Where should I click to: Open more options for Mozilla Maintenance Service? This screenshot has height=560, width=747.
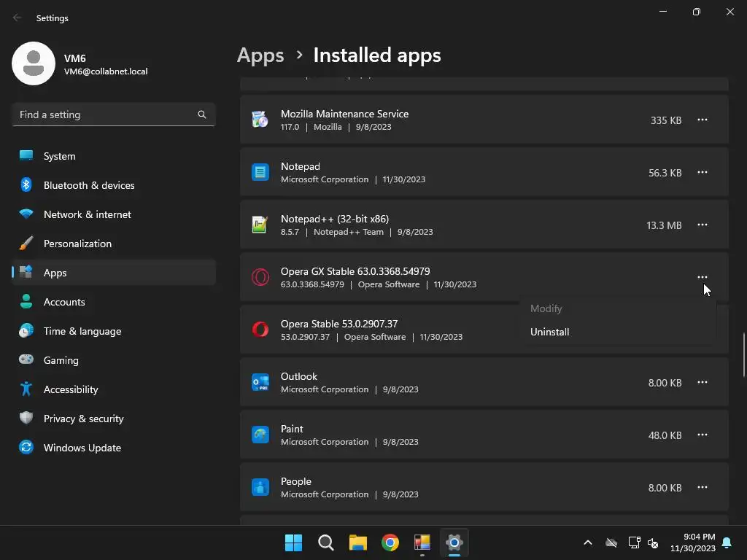pos(703,120)
